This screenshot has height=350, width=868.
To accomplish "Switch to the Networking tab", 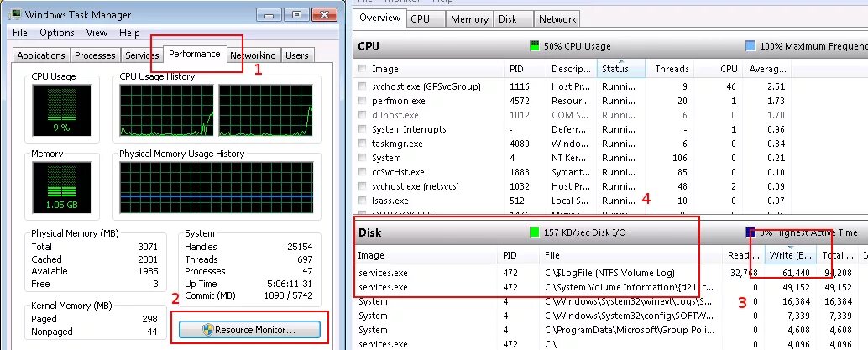I will click(253, 55).
